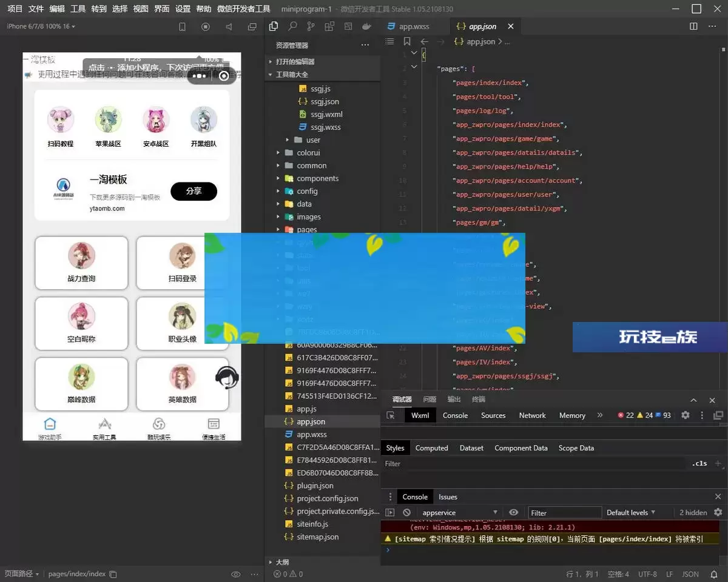This screenshot has height=582, width=728.
Task: Mute simulator sound via speaker icon
Action: [x=229, y=27]
